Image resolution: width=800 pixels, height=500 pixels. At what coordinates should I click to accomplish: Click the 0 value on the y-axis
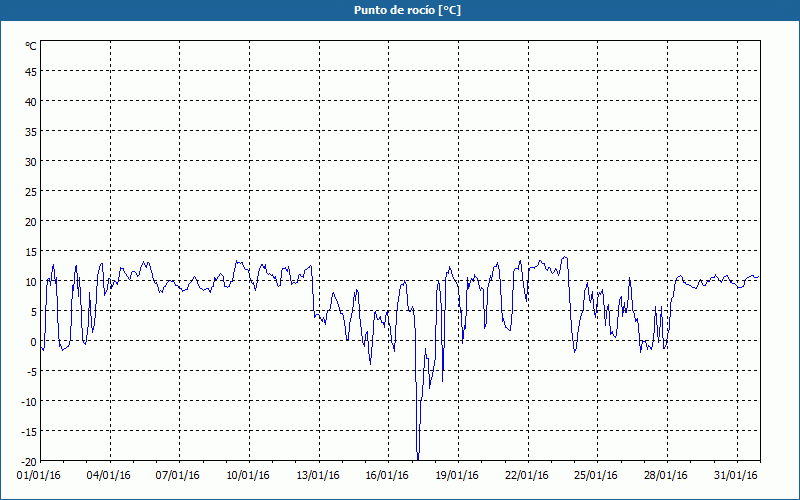34,342
